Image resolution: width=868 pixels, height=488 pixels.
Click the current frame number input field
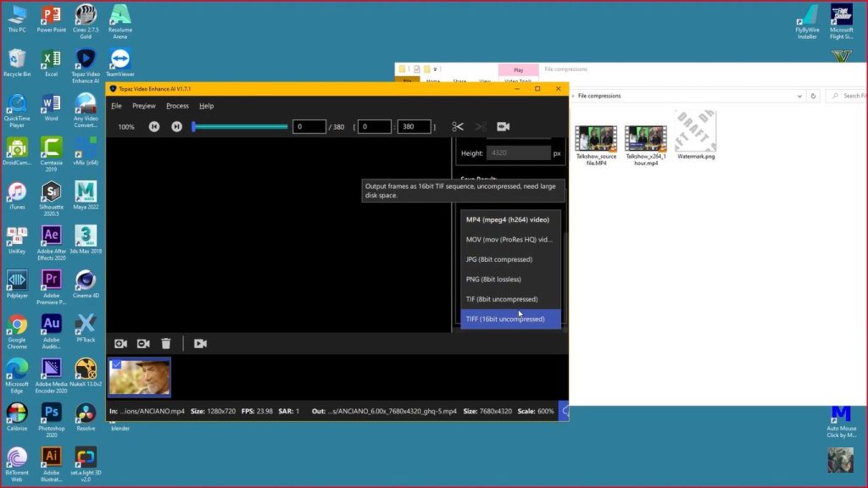309,127
